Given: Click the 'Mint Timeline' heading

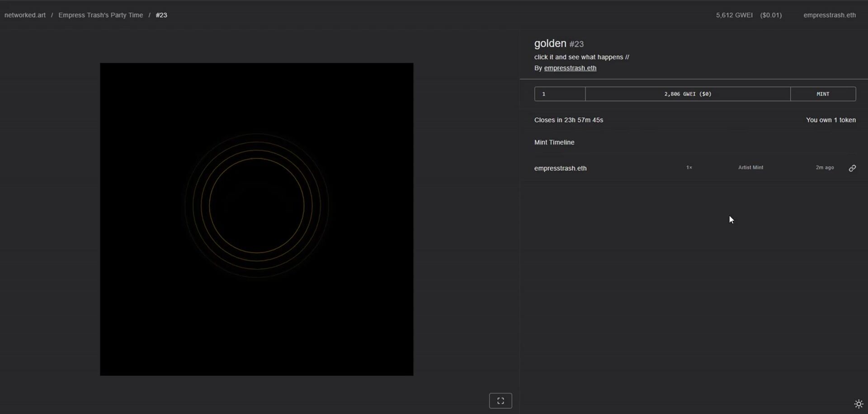Looking at the screenshot, I should click(554, 142).
